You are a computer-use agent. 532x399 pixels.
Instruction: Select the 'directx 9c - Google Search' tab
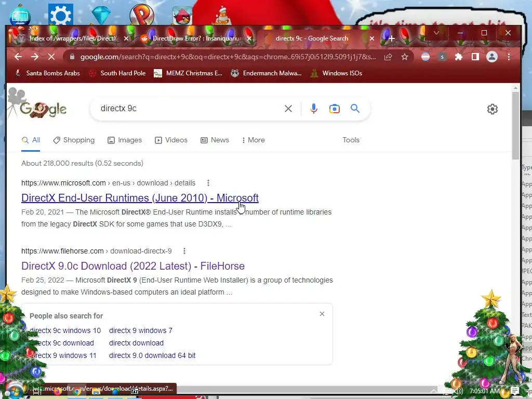pyautogui.click(x=312, y=38)
